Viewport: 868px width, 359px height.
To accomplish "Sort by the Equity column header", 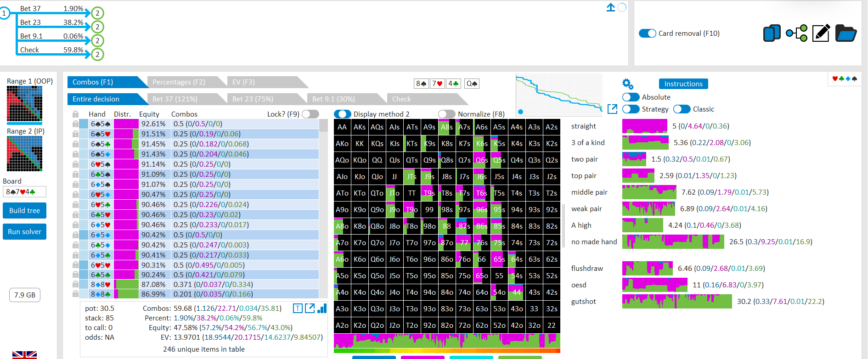I will pos(149,114).
